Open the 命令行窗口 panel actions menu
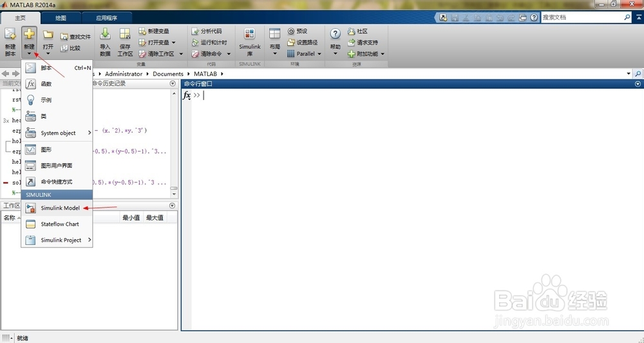Screen dimensions: 644x343 638,84
